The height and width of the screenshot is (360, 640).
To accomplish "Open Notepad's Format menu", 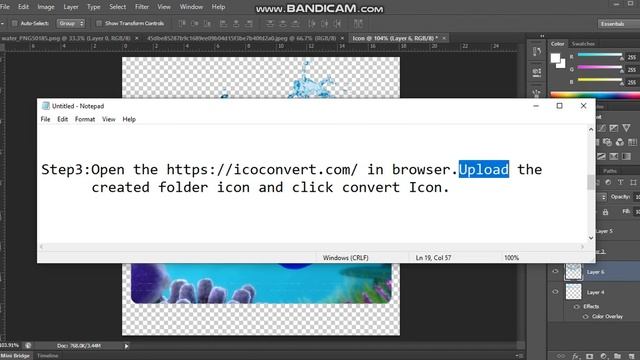I will coord(84,119).
